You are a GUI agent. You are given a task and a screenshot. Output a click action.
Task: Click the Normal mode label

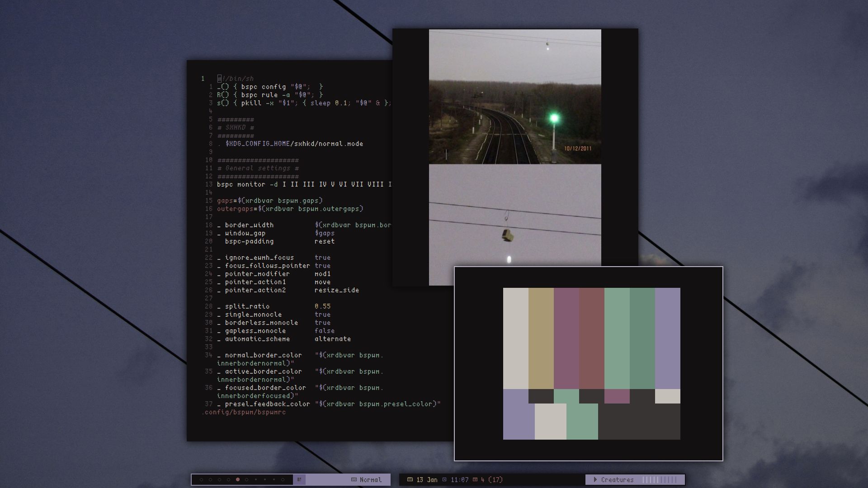click(370, 480)
